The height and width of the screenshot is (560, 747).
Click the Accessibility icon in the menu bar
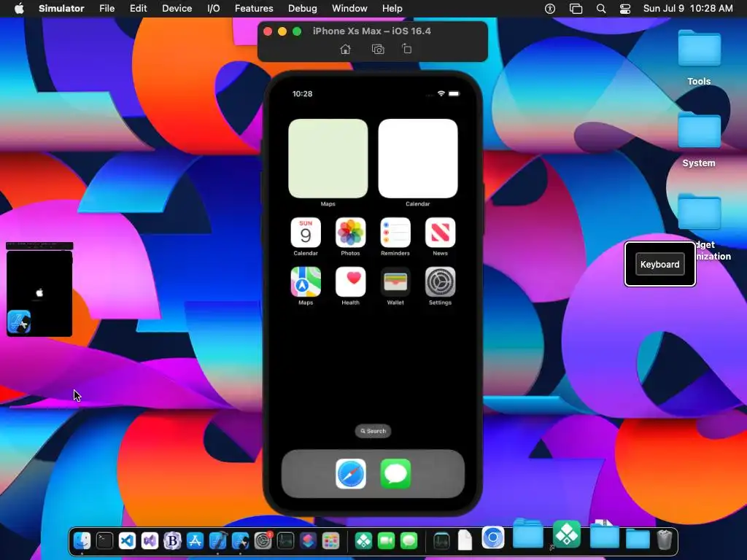click(x=550, y=9)
